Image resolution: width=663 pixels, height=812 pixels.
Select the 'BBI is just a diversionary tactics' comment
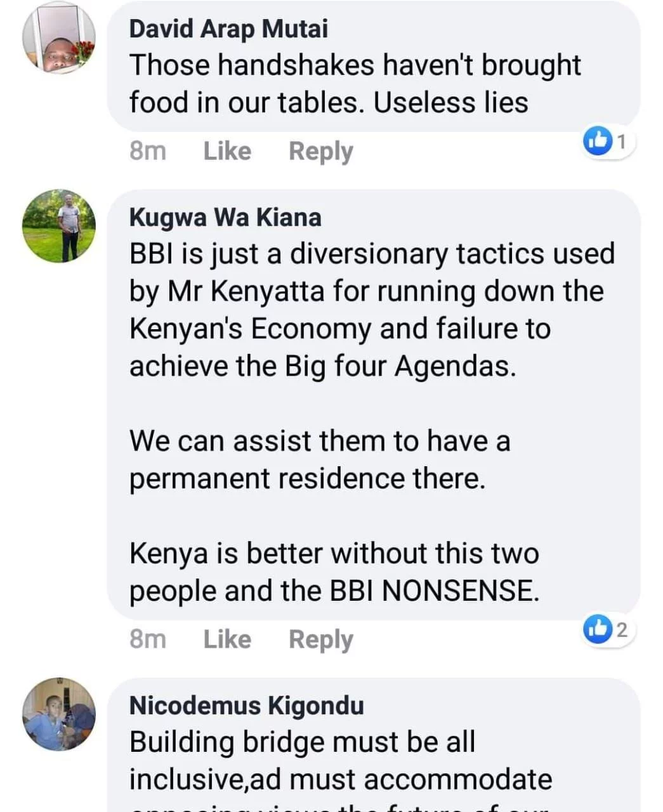(371, 310)
